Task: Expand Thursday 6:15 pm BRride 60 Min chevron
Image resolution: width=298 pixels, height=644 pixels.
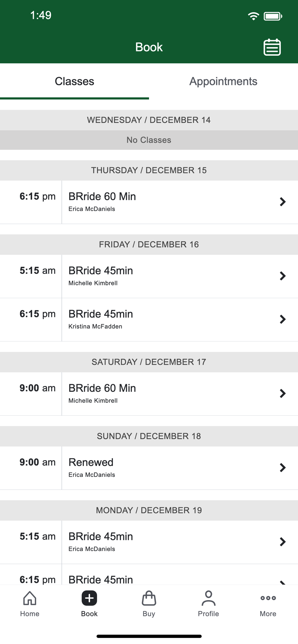Action: [283, 202]
